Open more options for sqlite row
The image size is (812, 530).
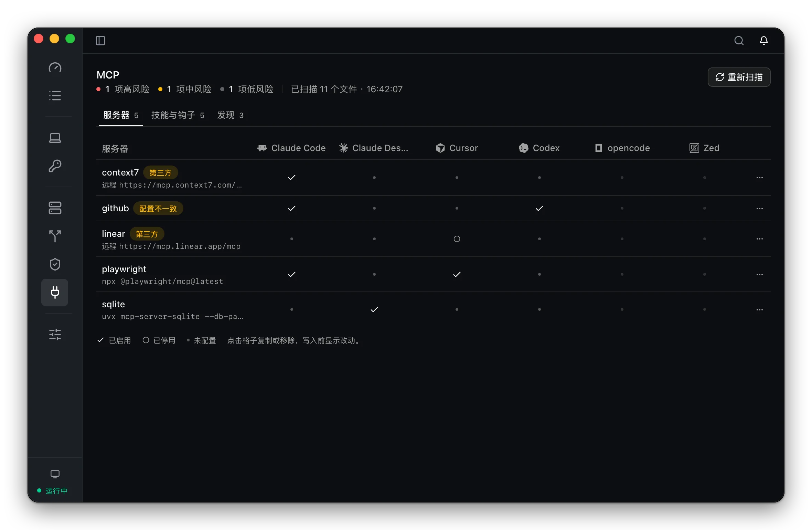[x=760, y=309]
